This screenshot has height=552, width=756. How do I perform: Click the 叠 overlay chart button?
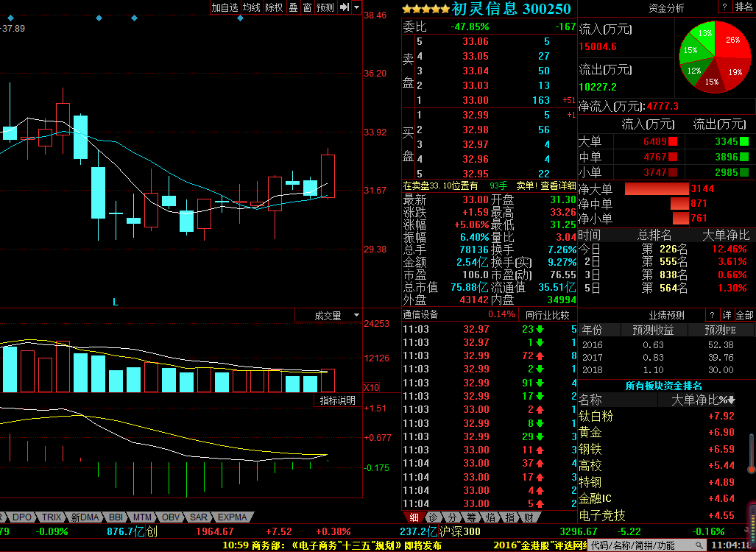pyautogui.click(x=293, y=7)
